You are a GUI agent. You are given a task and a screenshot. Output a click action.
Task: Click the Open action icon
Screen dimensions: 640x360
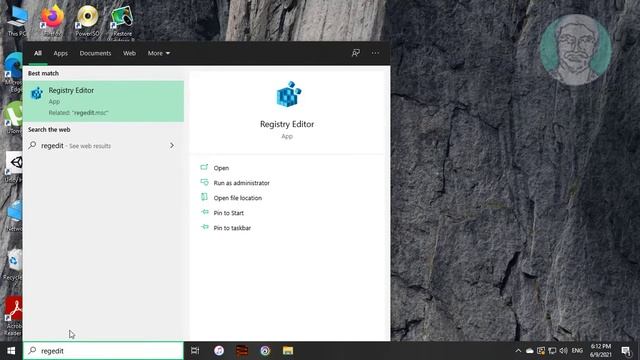[x=204, y=167]
